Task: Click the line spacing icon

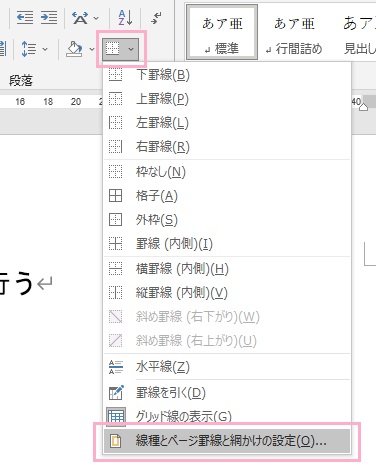Action: coord(28,49)
